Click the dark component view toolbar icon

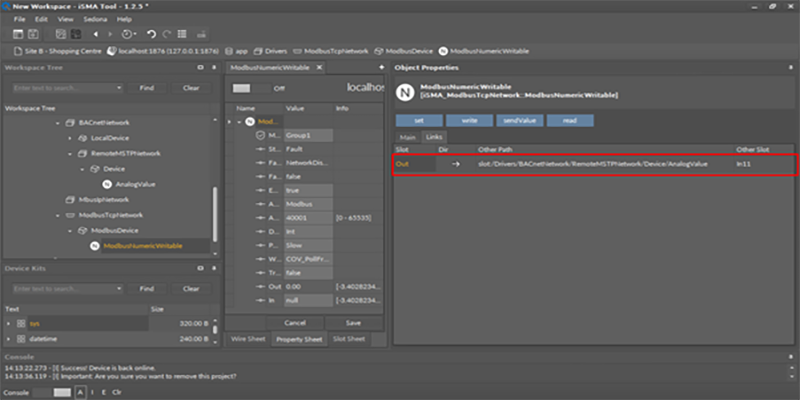click(76, 34)
